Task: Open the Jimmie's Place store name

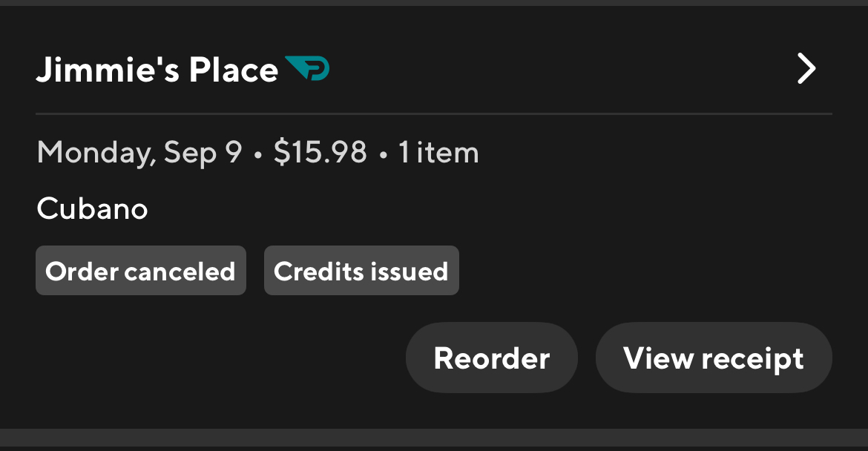Action: (157, 70)
